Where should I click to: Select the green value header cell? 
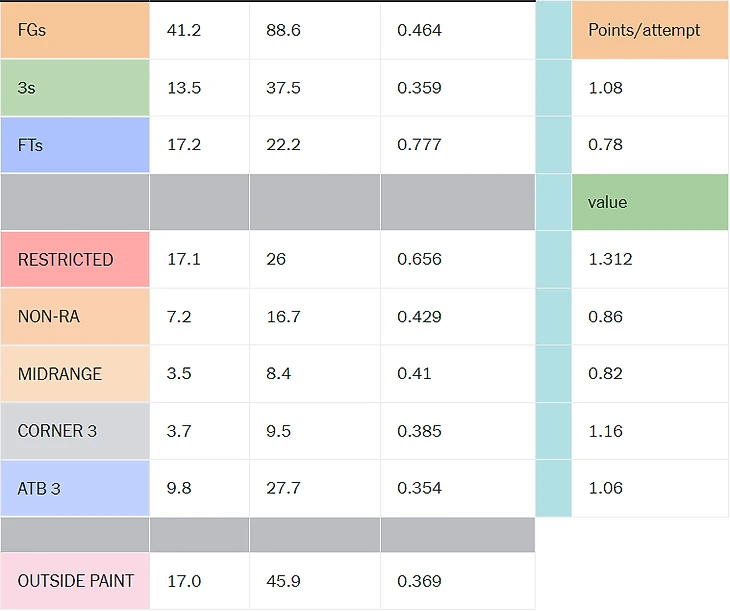(x=650, y=202)
